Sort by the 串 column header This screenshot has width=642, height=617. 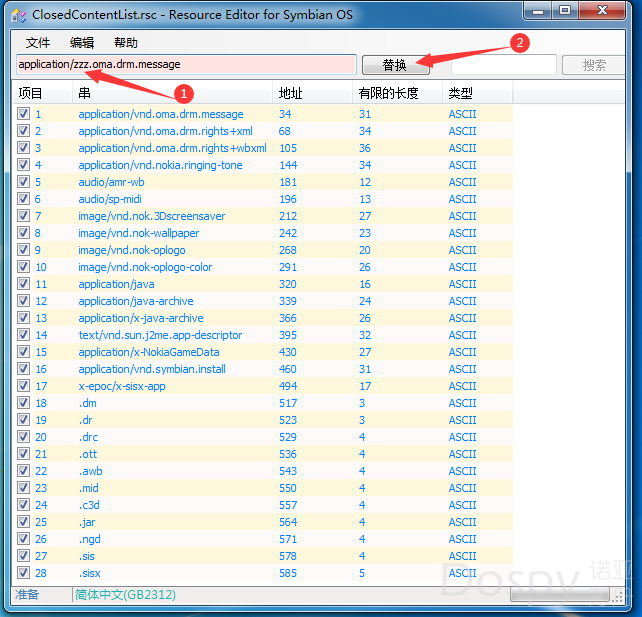click(x=172, y=93)
